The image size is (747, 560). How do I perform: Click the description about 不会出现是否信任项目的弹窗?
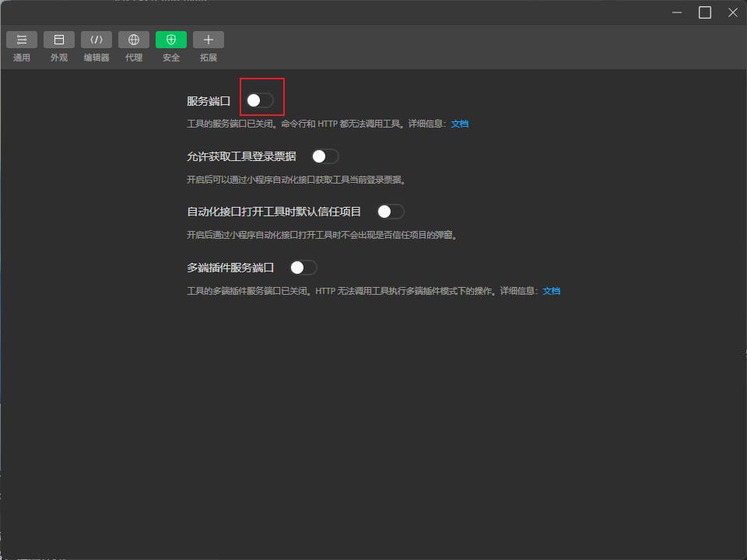(322, 235)
